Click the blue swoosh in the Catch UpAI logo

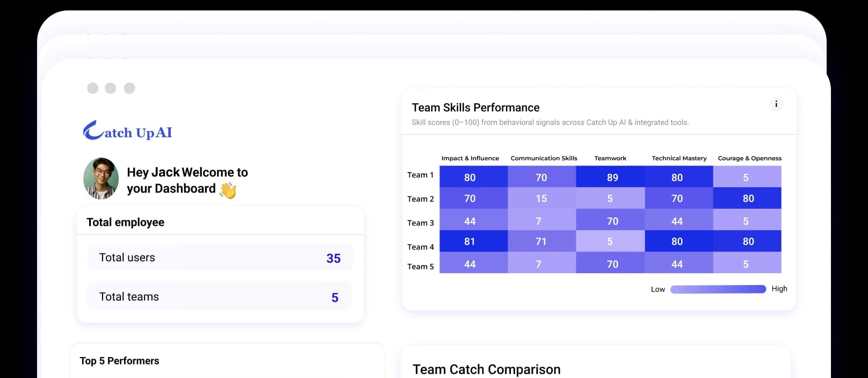pos(91,128)
